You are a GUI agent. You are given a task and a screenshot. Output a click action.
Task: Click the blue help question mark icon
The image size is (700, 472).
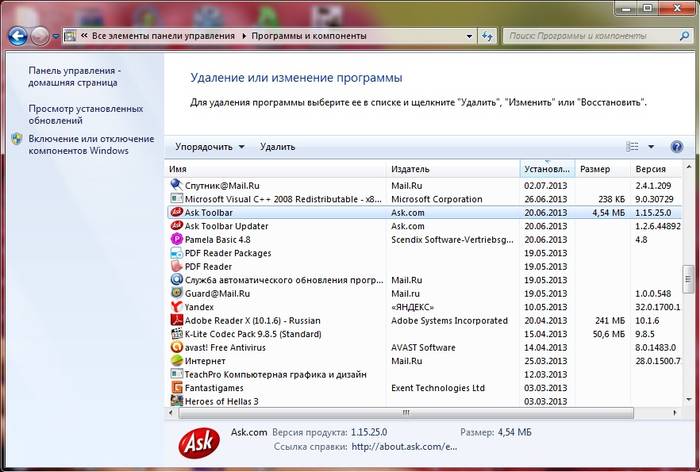tap(677, 147)
